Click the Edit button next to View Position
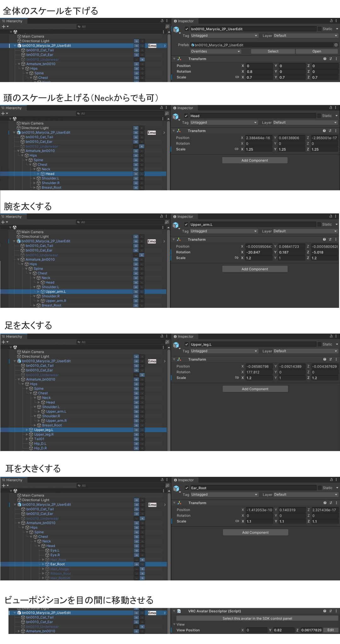This screenshot has height=644, width=340. (x=331, y=630)
